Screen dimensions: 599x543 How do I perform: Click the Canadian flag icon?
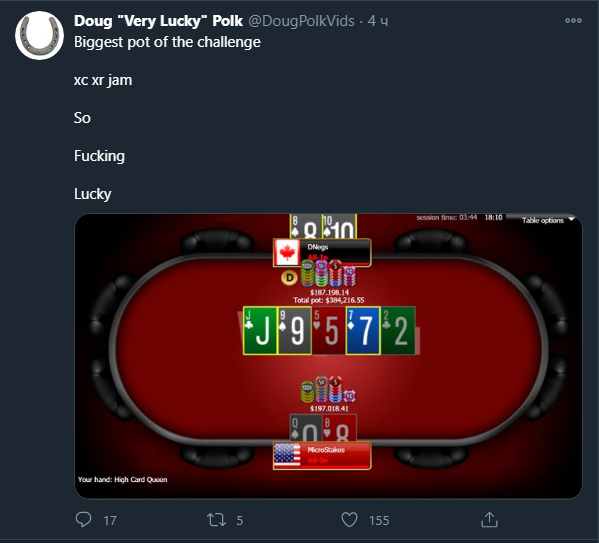click(287, 253)
